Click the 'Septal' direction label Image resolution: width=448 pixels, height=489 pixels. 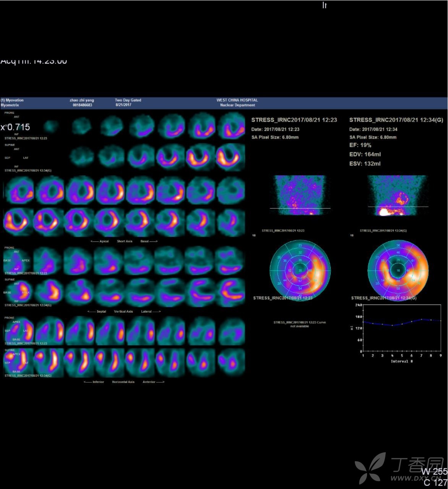pos(101,312)
